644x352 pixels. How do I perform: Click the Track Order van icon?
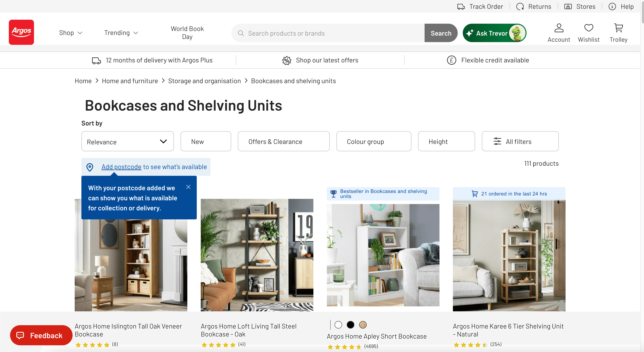pyautogui.click(x=461, y=7)
